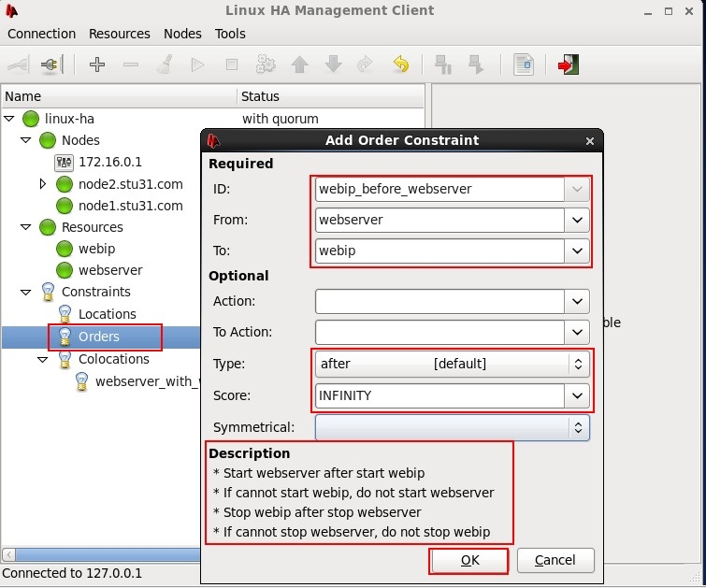The height and width of the screenshot is (588, 706).
Task: Collapse the Nodes tree branch
Action: [x=25, y=140]
